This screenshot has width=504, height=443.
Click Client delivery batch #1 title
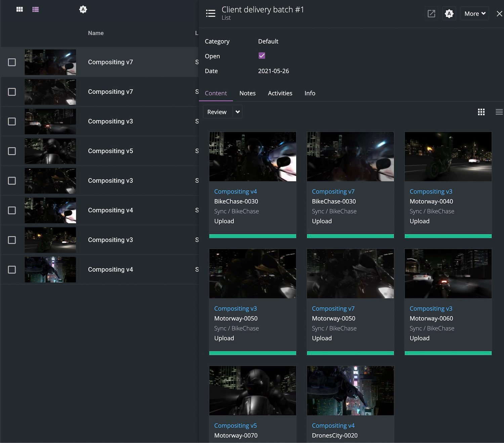(x=263, y=9)
